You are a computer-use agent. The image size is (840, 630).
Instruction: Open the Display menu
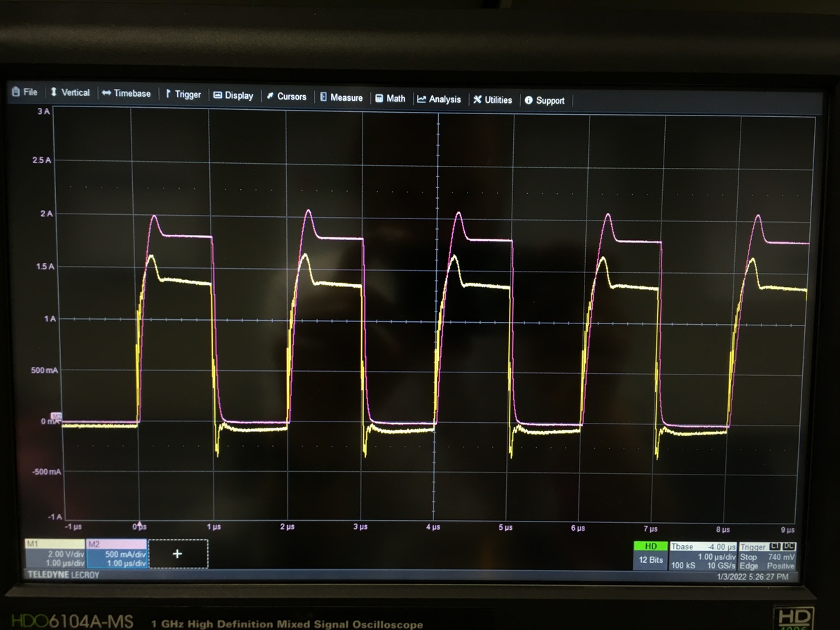tap(233, 95)
